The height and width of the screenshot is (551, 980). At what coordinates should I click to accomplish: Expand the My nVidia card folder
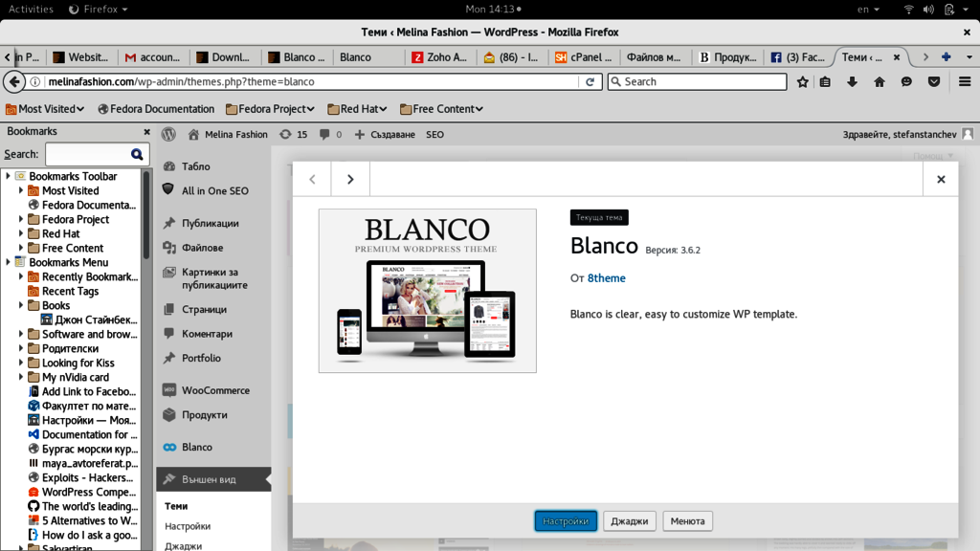pos(21,377)
